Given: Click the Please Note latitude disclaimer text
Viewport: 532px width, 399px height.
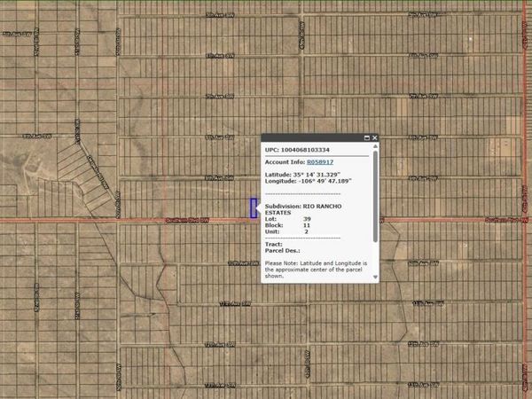Looking at the screenshot, I should [316, 270].
